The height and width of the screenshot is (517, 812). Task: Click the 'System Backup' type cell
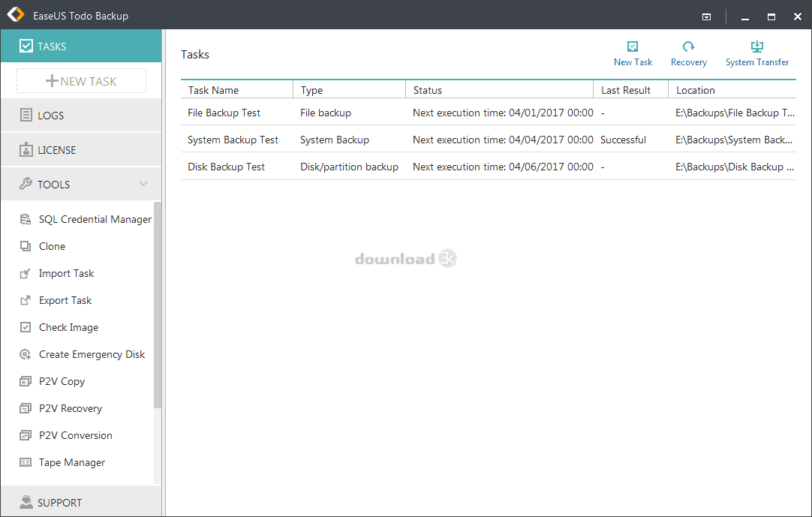coord(335,140)
